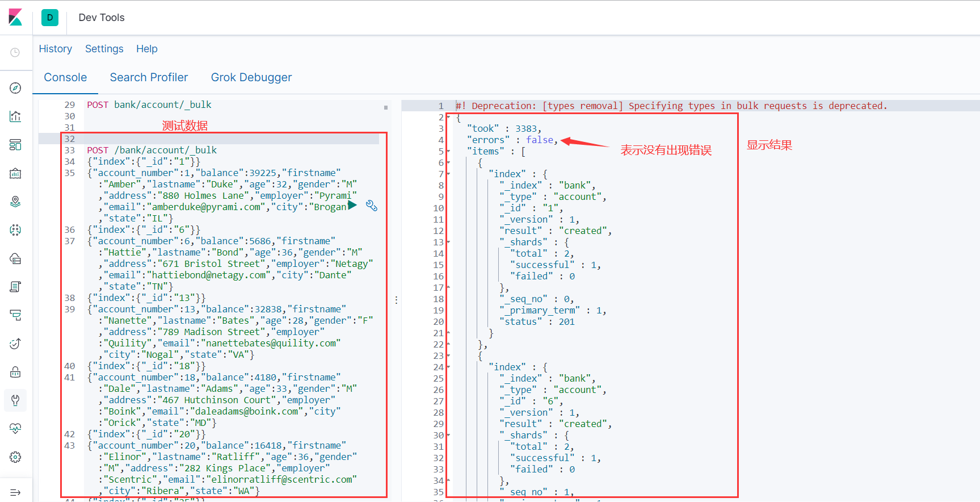The image size is (980, 502).
Task: Click the pane resize handle between editors
Action: (396, 300)
